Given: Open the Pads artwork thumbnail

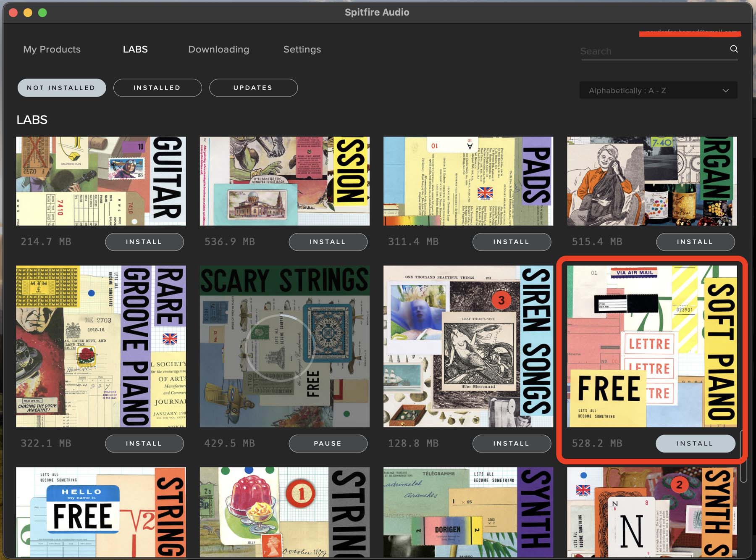Looking at the screenshot, I should click(468, 181).
